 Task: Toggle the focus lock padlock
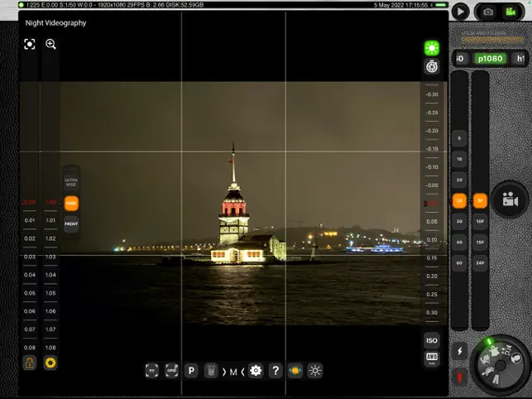[30, 363]
